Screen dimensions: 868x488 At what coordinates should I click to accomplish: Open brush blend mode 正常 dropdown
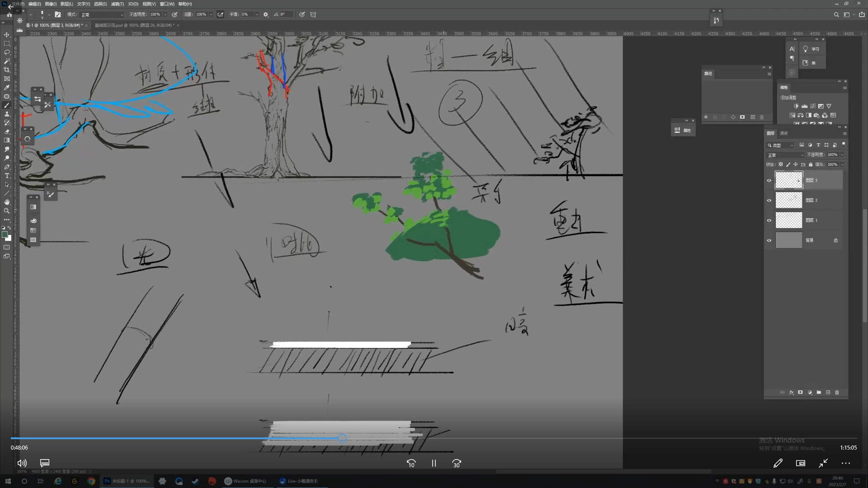(x=102, y=15)
